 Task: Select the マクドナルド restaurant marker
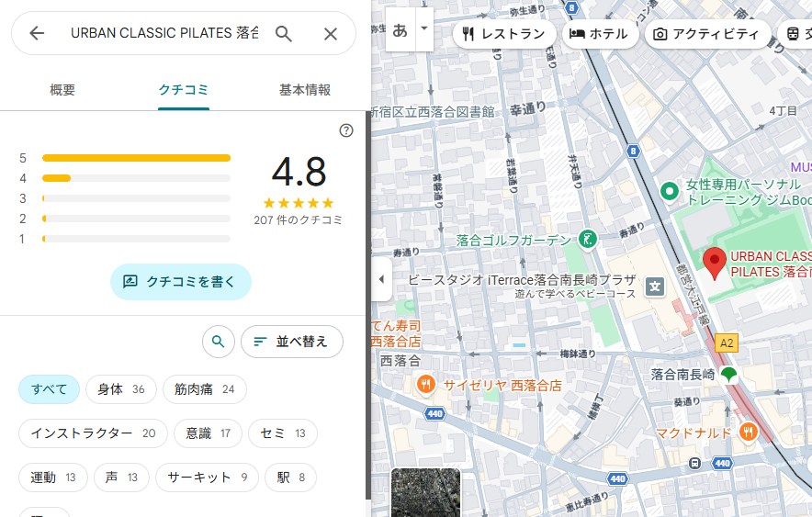tap(749, 432)
